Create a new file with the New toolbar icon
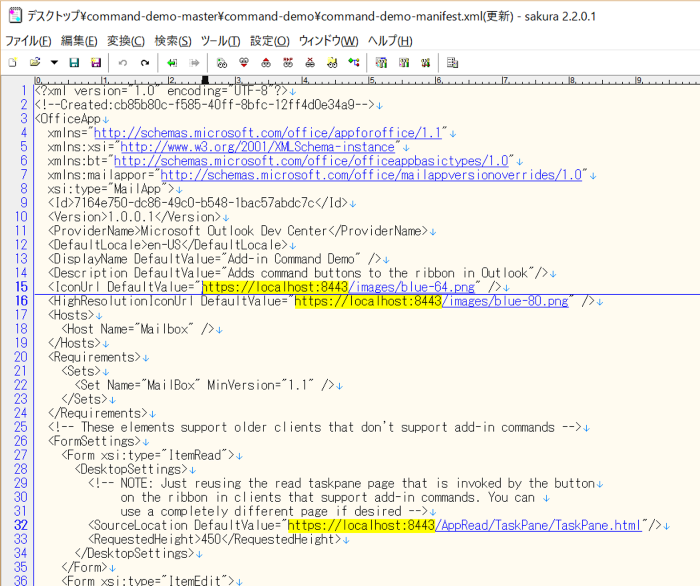 tap(13, 62)
